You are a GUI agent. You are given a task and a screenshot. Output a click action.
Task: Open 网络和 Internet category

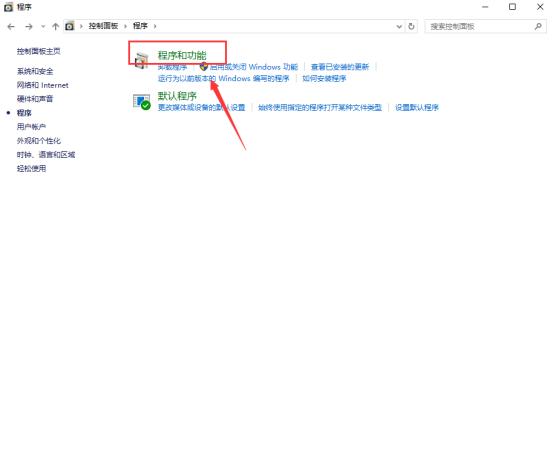42,85
